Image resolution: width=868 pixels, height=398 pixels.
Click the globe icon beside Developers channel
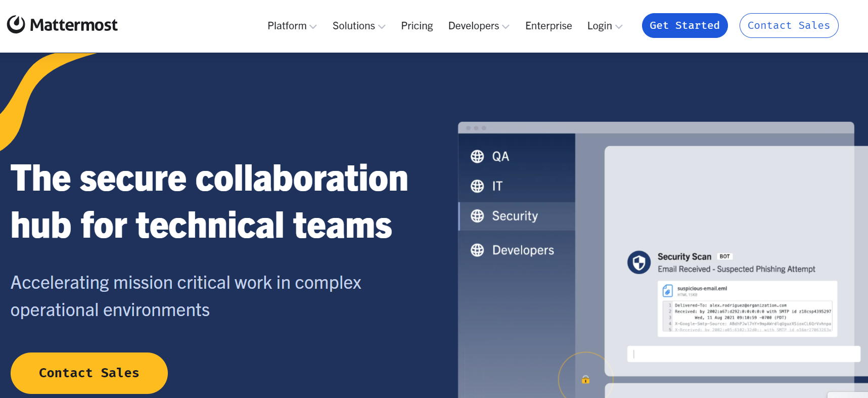[x=477, y=250]
